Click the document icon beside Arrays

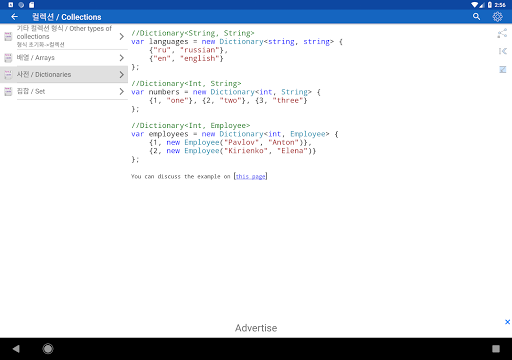pos(8,58)
